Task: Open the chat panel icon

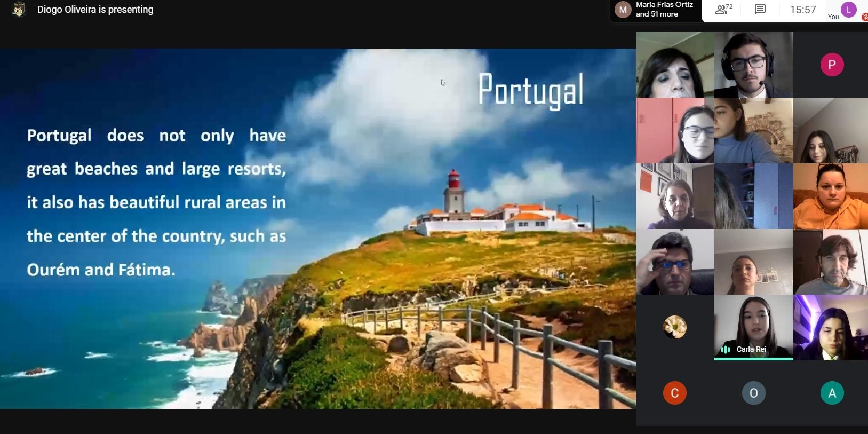Action: (760, 10)
